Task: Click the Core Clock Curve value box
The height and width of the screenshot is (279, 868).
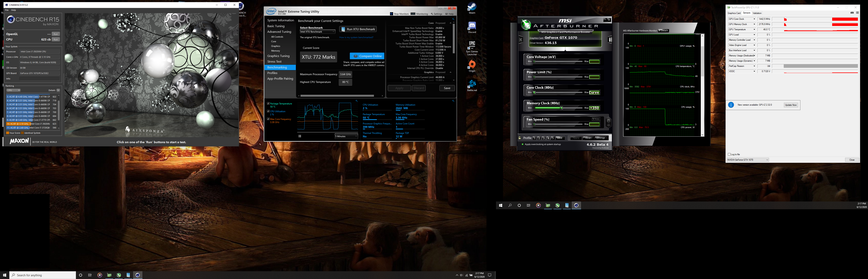Action: click(x=594, y=92)
